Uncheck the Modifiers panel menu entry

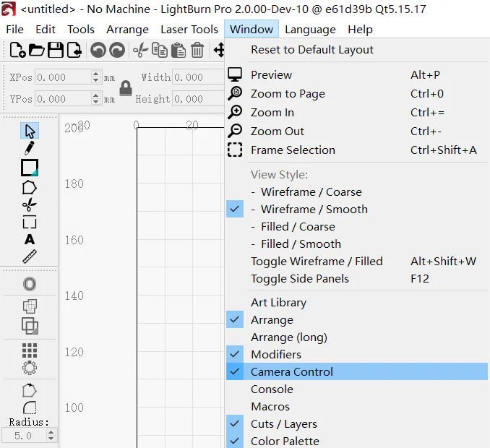pyautogui.click(x=275, y=354)
